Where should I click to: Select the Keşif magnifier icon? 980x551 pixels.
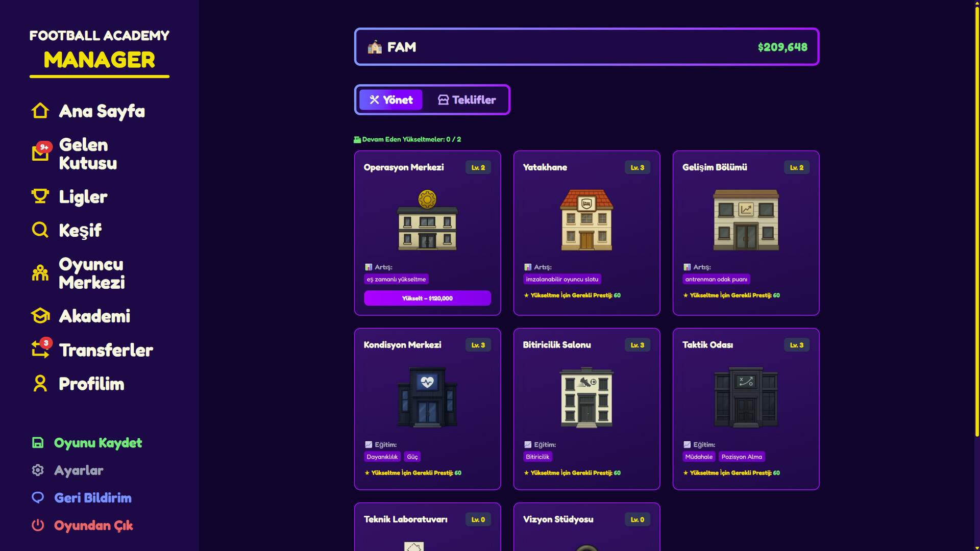40,230
